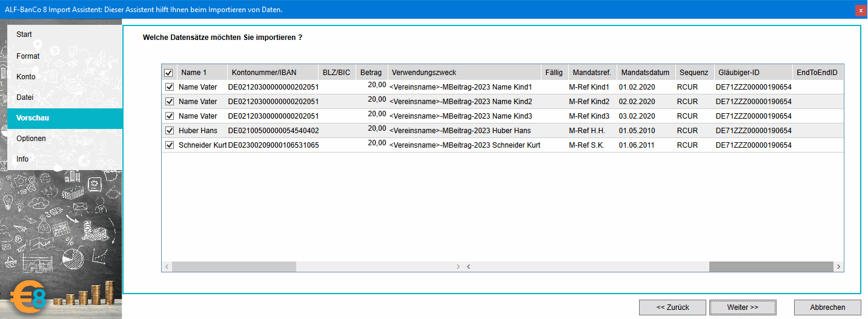Image resolution: width=868 pixels, height=319 pixels.
Task: Toggle the select-all checkbox in table header
Action: pyautogui.click(x=168, y=73)
